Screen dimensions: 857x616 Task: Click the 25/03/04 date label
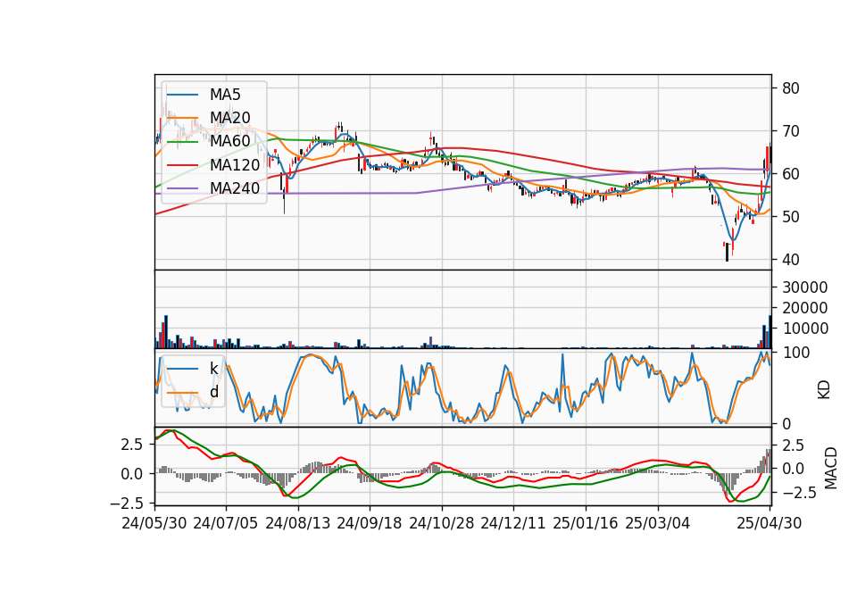point(658,524)
